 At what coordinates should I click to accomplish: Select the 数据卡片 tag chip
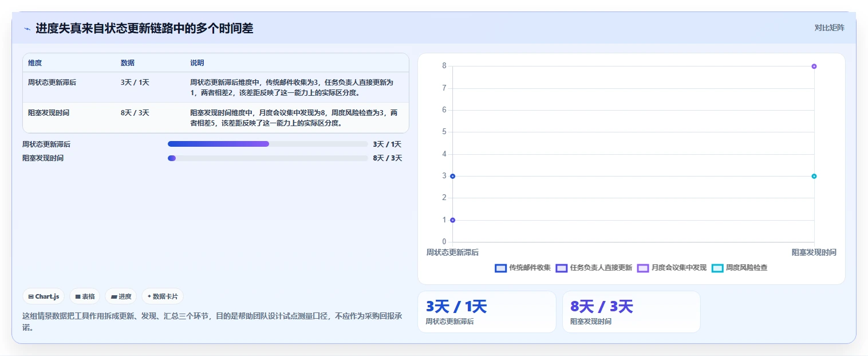pyautogui.click(x=163, y=296)
